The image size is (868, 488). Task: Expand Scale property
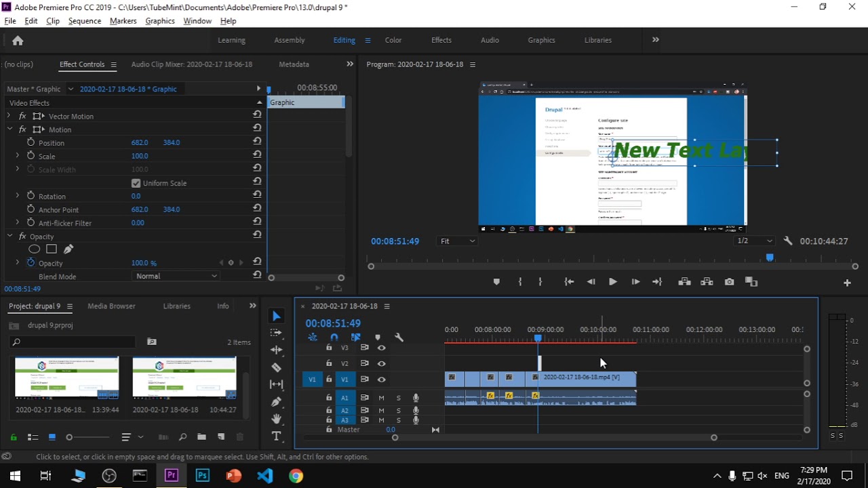[x=18, y=155]
